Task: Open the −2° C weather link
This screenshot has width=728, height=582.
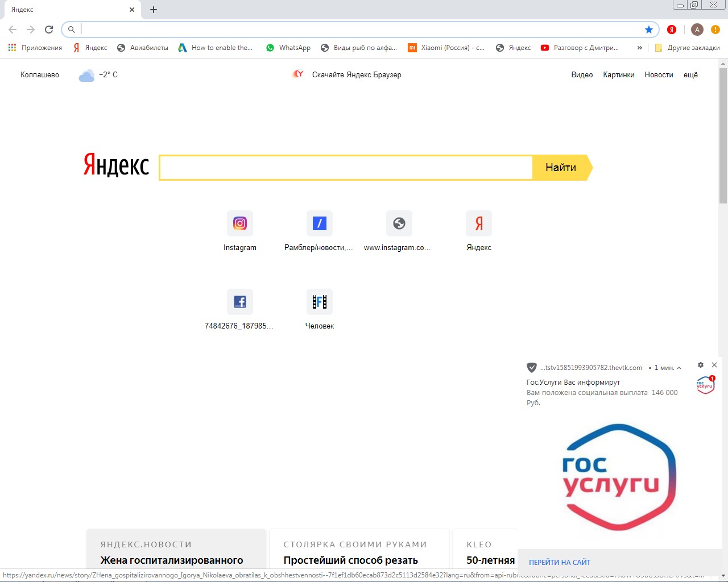Action: 108,75
